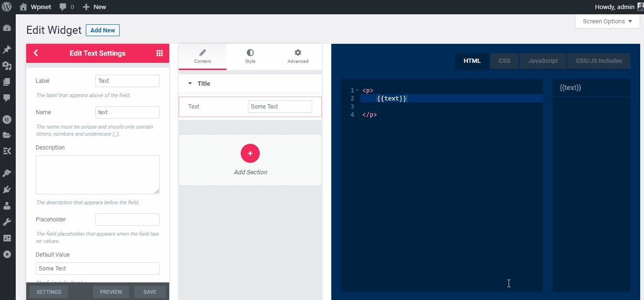Image resolution: width=644 pixels, height=300 pixels.
Task: Open Users from the sidebar
Action: click(x=7, y=206)
